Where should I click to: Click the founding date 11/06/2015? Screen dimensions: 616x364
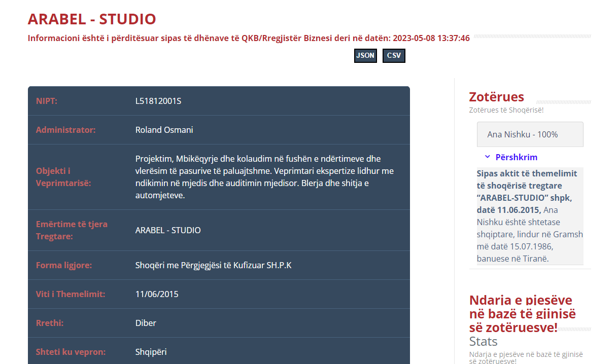point(157,294)
